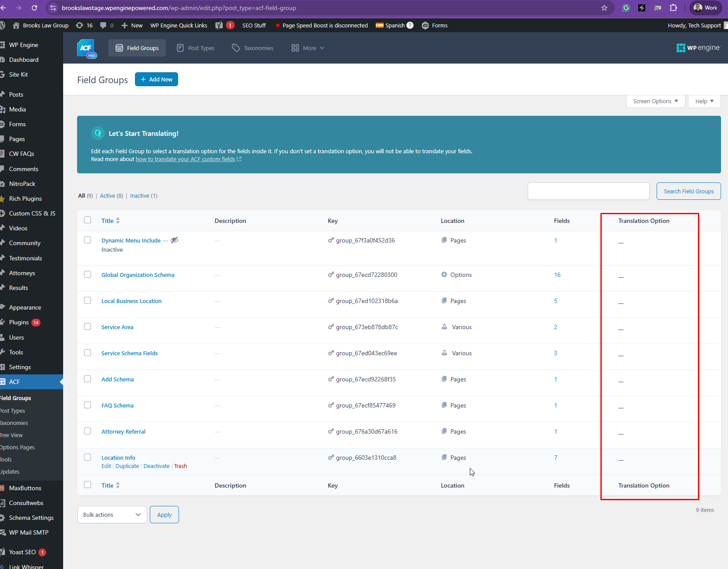
Task: Click the Spanish language flag
Action: coord(380,25)
